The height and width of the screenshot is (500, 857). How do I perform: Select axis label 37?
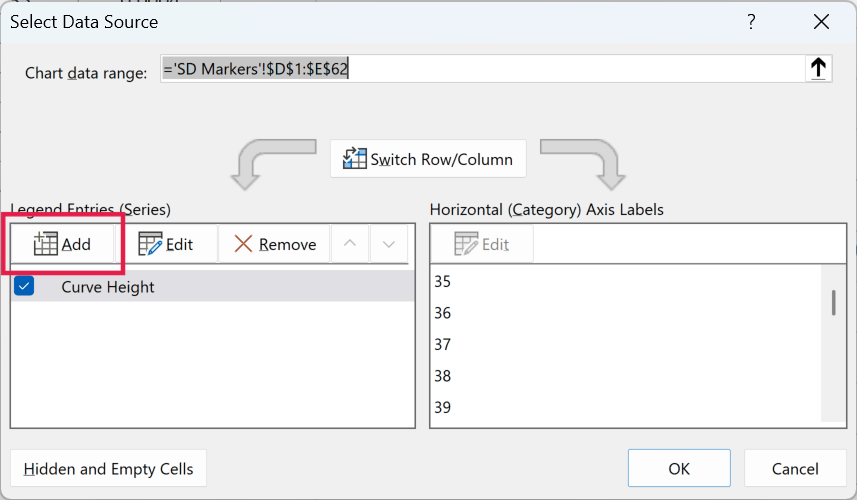[443, 344]
